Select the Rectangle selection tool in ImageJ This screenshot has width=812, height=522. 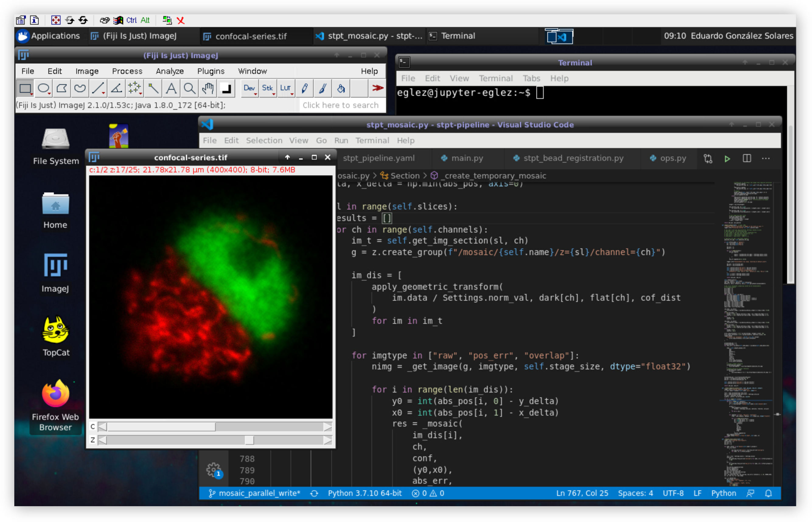pos(25,88)
